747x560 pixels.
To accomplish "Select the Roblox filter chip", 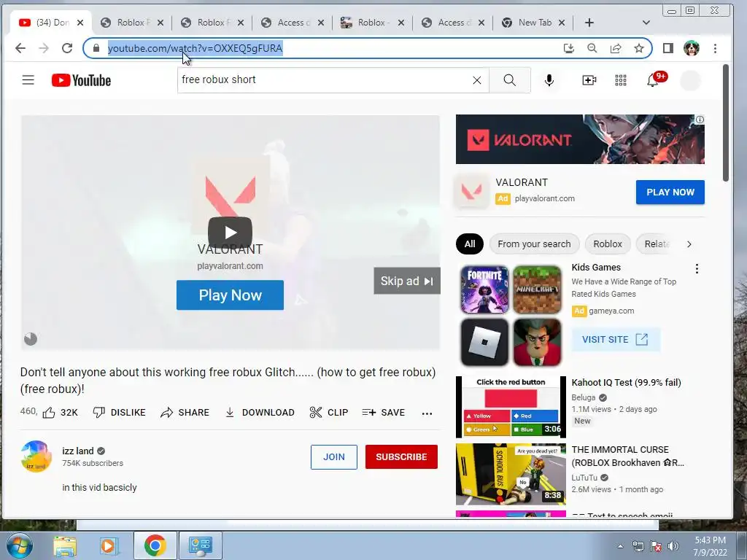I will tap(608, 244).
